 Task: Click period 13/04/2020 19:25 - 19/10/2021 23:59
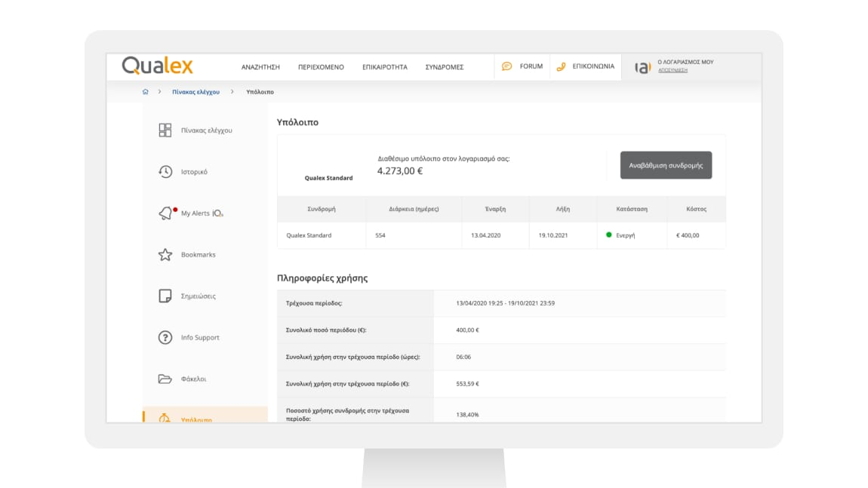(x=506, y=303)
